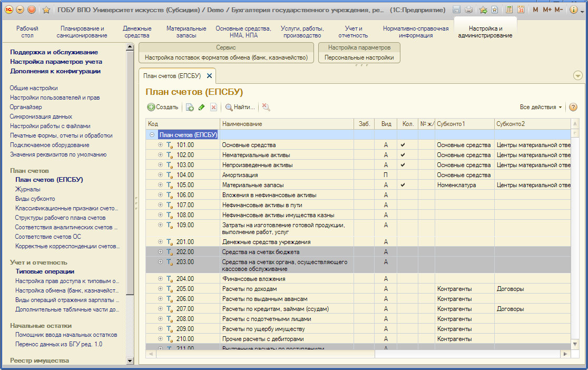The width and height of the screenshot is (588, 370).
Task: Click the copy-item icon in list toolbar
Action: [x=190, y=108]
